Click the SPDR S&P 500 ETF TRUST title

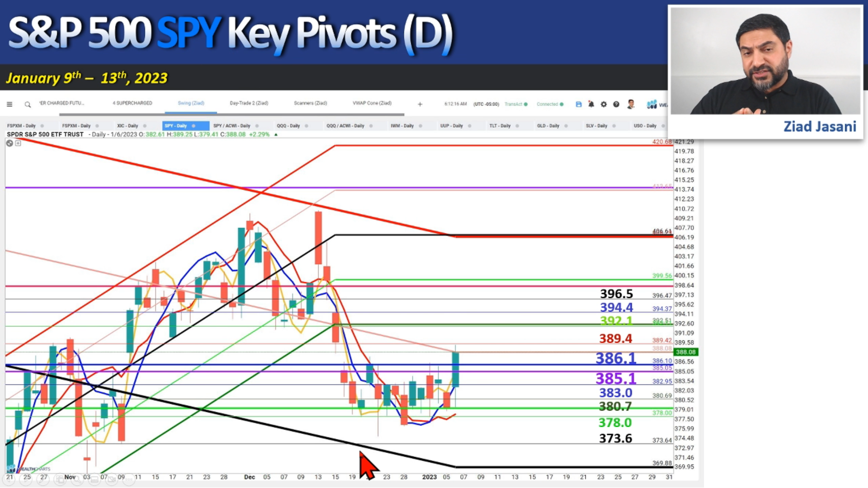[x=45, y=134]
